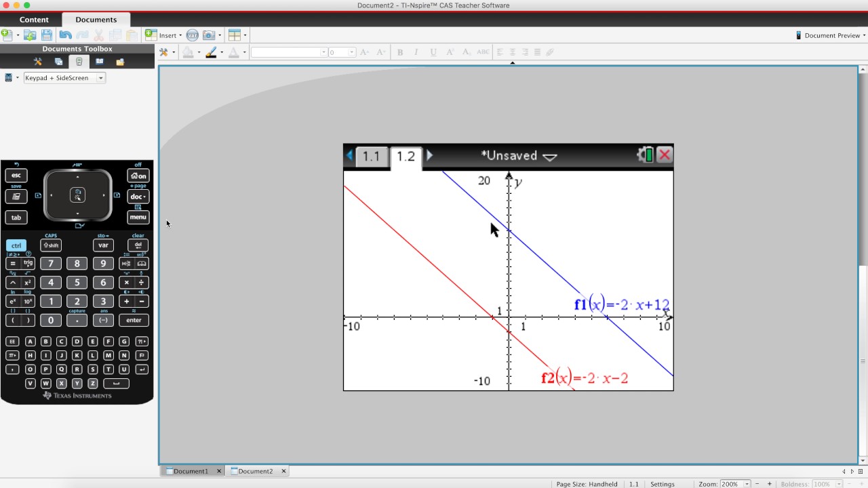Image resolution: width=868 pixels, height=488 pixels.
Task: Click the page layout icon
Action: pos(235,35)
